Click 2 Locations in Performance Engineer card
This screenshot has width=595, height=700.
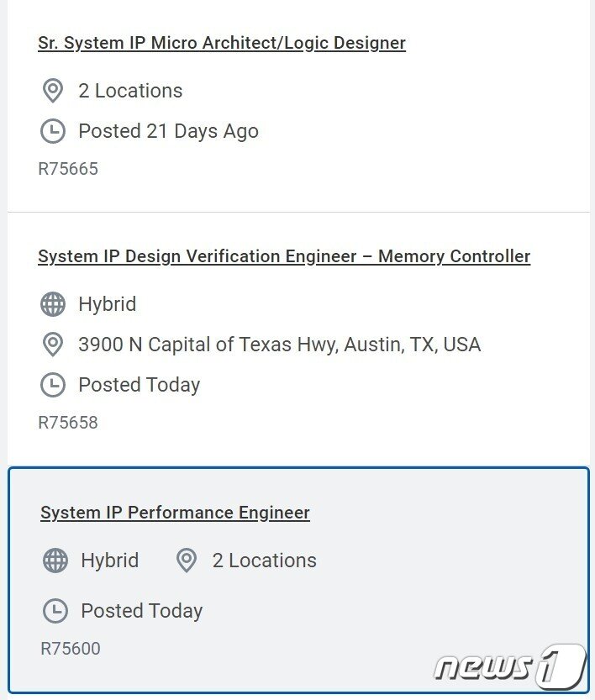264,561
